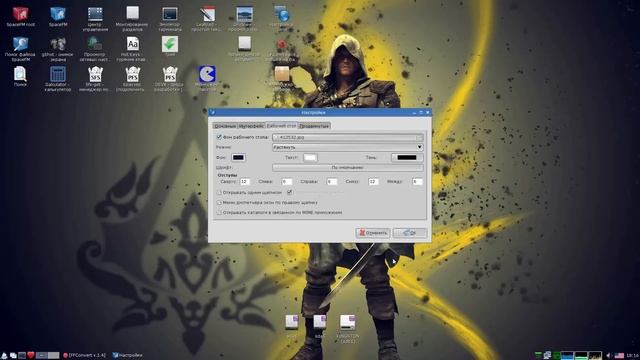The height and width of the screenshot is (360, 640).
Task: Open the Монтирование разделов desktop icon
Action: point(132,13)
